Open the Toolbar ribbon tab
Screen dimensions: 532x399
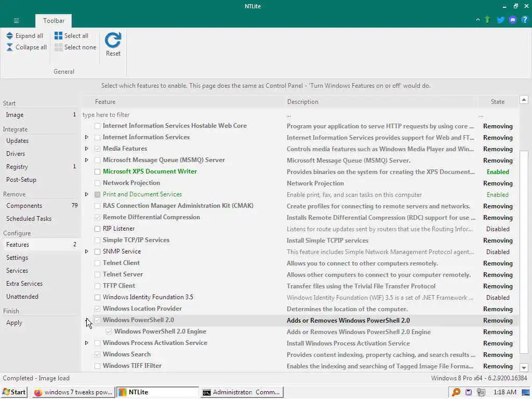click(x=54, y=21)
